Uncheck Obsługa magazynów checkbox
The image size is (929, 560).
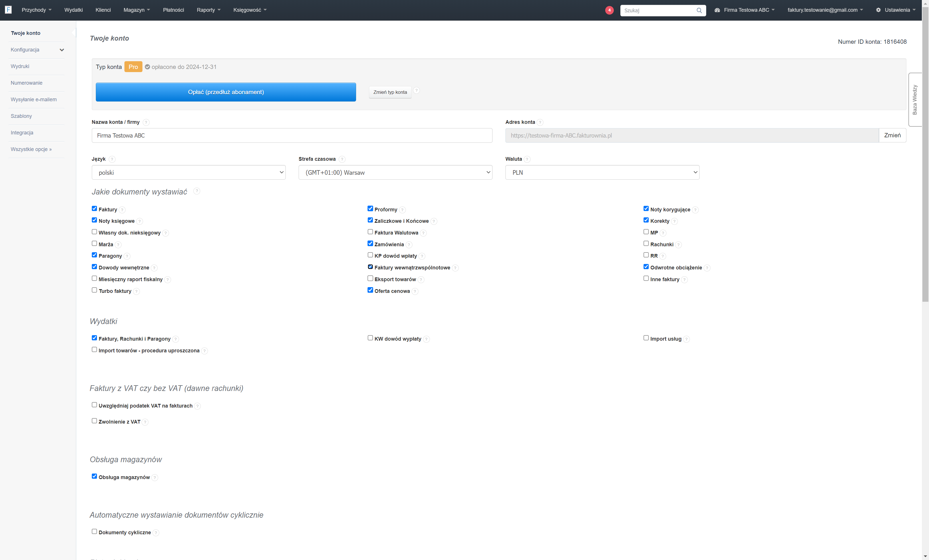click(x=94, y=476)
